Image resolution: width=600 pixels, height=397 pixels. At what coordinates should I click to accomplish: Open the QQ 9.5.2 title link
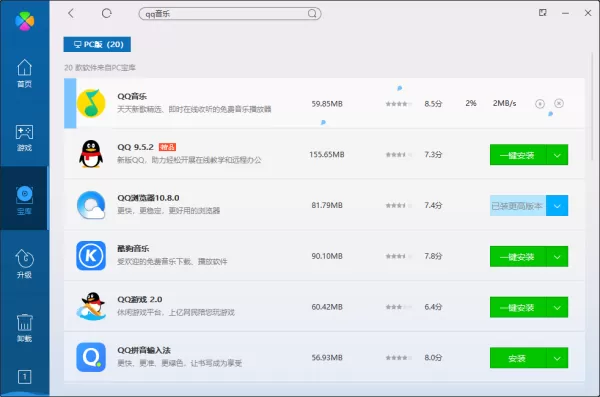point(135,147)
